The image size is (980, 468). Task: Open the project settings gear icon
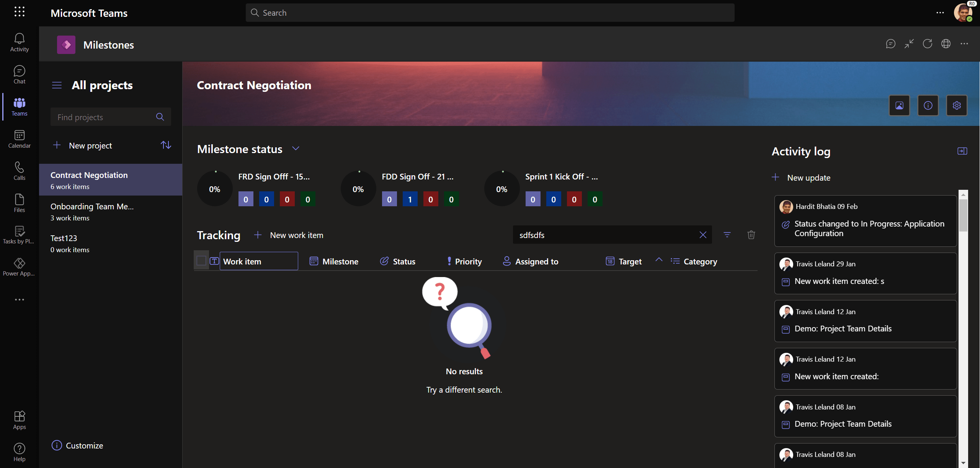[956, 106]
